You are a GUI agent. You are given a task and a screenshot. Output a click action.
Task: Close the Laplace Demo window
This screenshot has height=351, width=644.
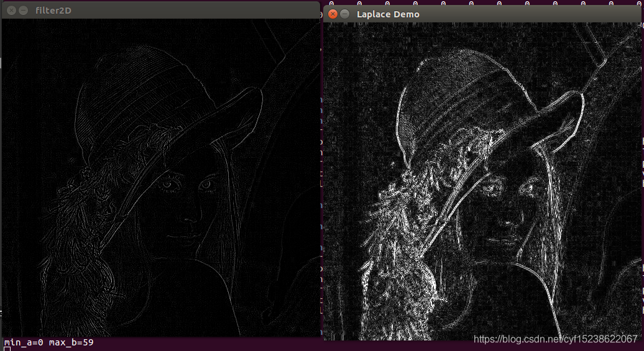(333, 14)
